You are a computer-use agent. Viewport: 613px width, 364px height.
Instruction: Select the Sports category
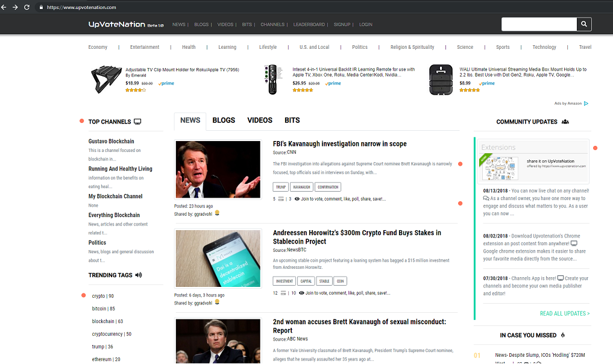click(502, 47)
